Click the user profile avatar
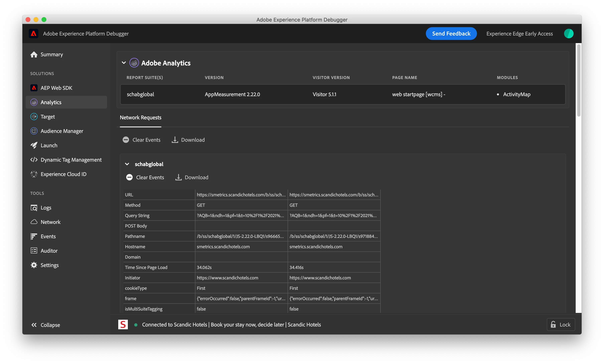604x364 pixels. (x=568, y=34)
